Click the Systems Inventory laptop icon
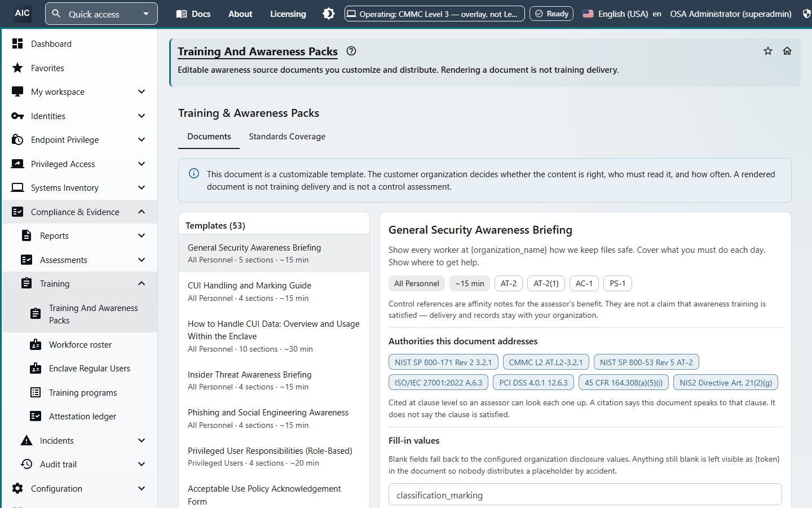The image size is (812, 508). point(17,187)
